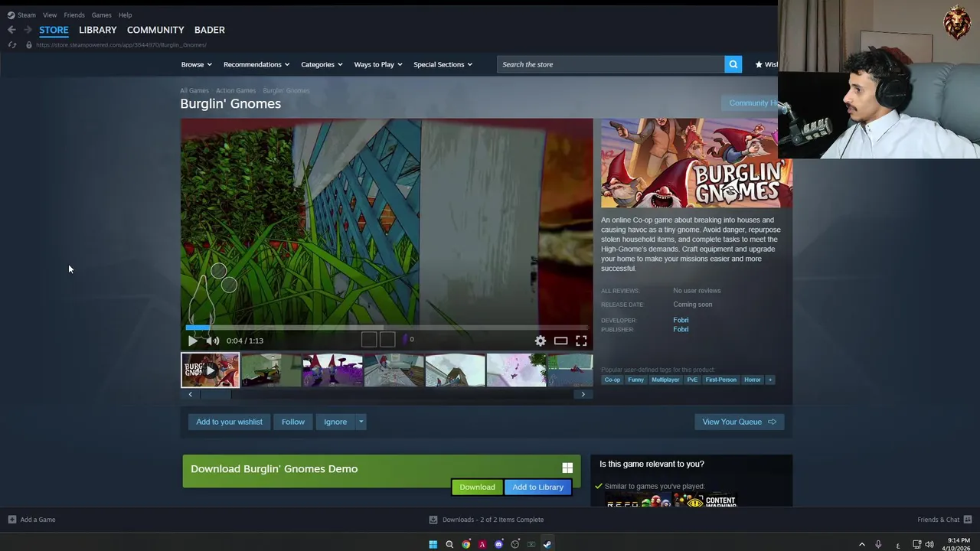This screenshot has height=551, width=980.
Task: Click the PvE tag
Action: pos(692,380)
